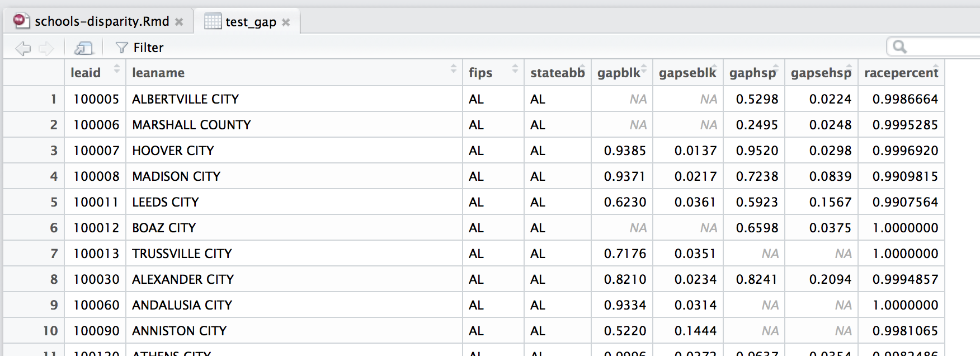Click the racepercent column header
This screenshot has width=980, height=356.
tap(901, 73)
